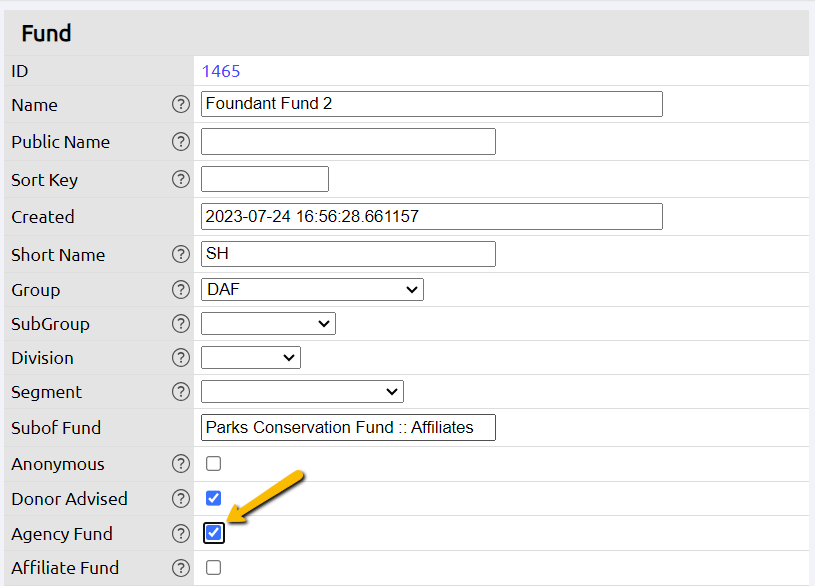Edit the Subof Fund field

(x=348, y=427)
